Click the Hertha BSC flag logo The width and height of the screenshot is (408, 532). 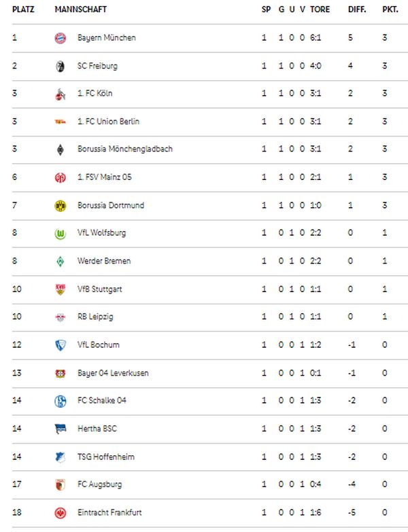[61, 429]
